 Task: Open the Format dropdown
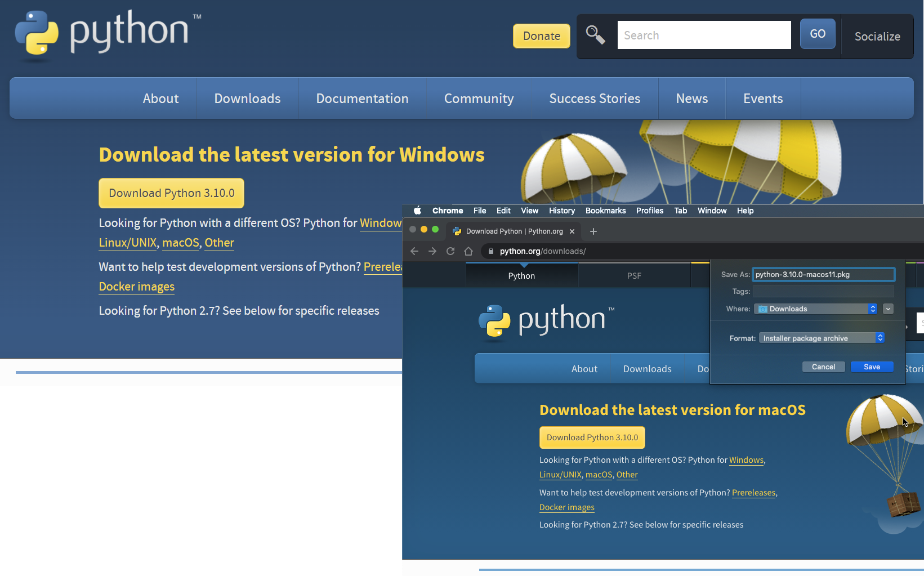822,338
